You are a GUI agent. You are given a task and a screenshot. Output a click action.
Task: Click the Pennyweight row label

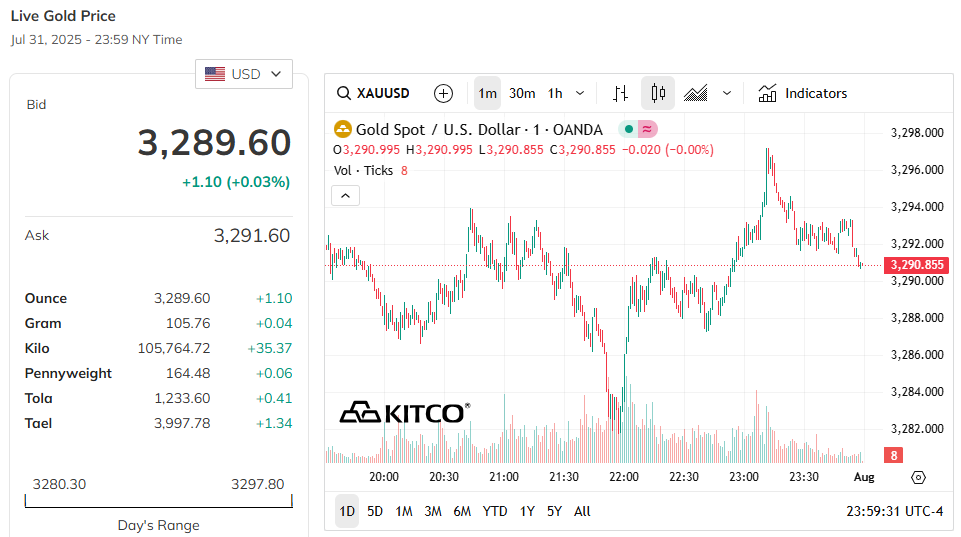68,373
